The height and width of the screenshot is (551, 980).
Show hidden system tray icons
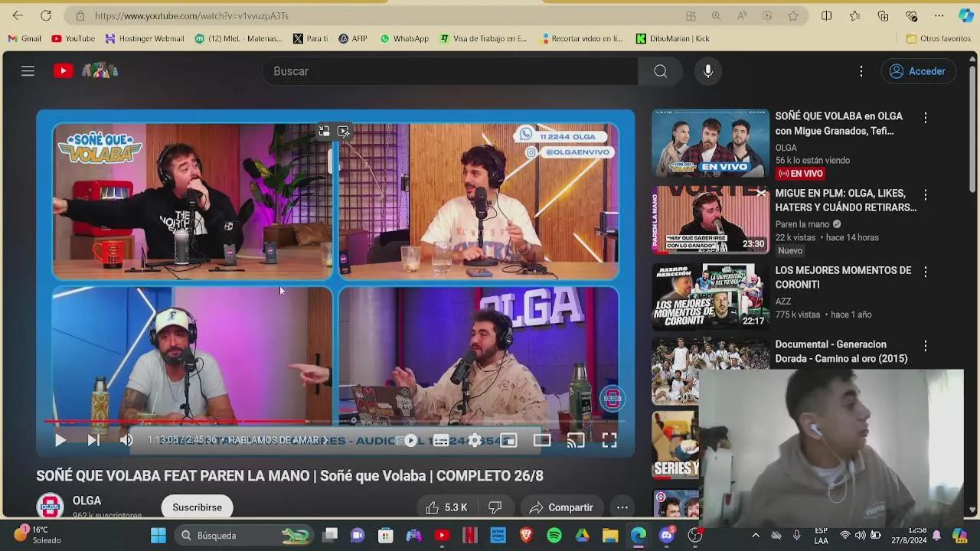pyautogui.click(x=756, y=536)
